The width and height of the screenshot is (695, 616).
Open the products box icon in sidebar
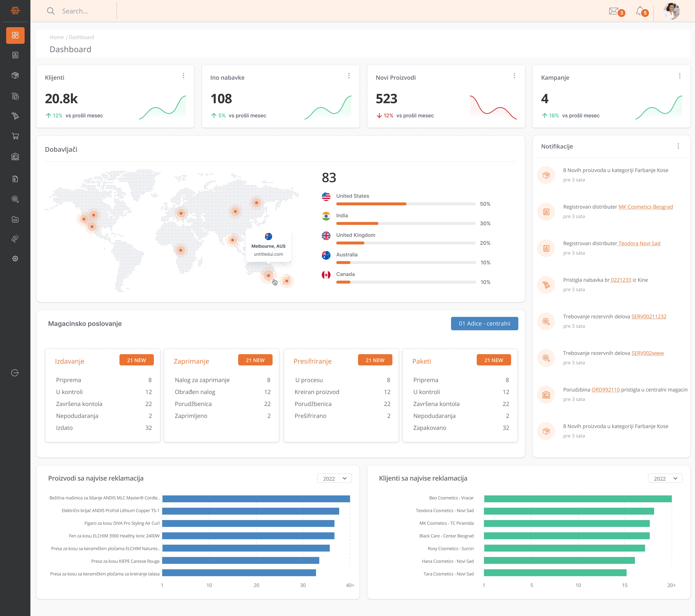coord(15,75)
